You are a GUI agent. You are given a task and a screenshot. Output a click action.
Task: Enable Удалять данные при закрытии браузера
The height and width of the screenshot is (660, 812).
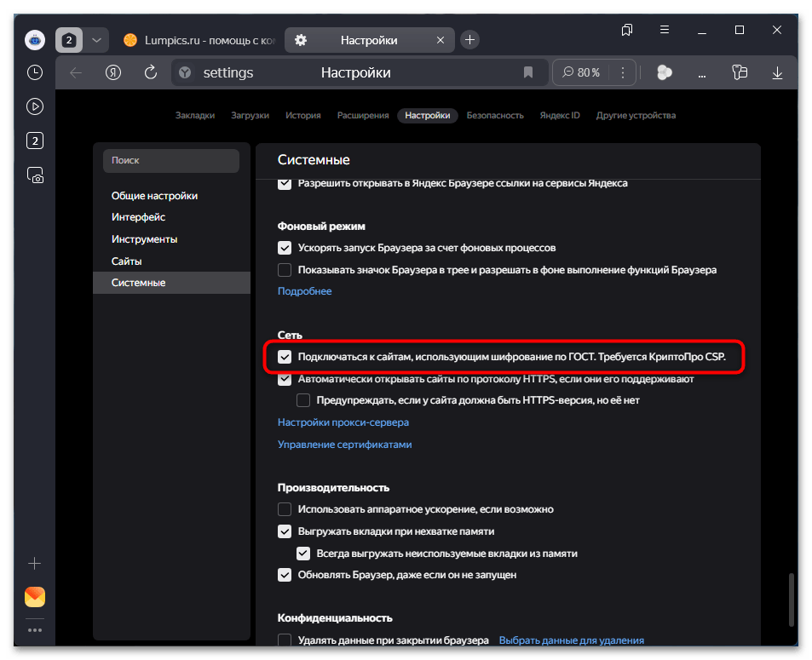(x=285, y=640)
